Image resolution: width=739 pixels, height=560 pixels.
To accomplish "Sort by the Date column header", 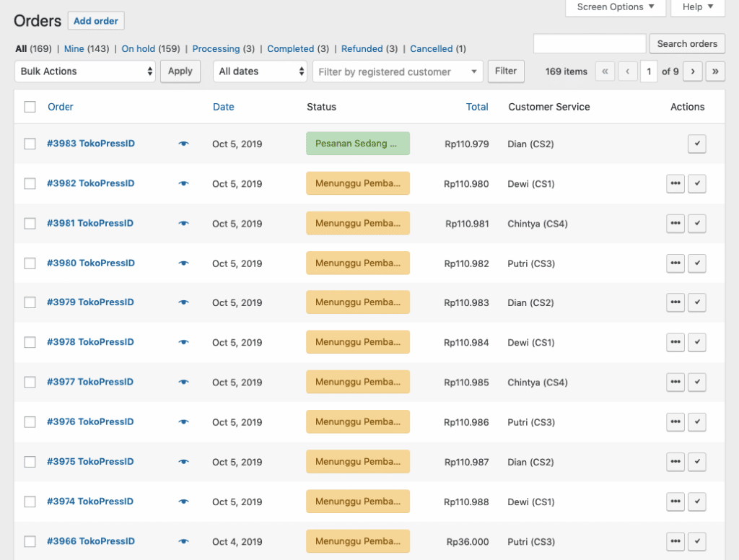I will click(224, 107).
